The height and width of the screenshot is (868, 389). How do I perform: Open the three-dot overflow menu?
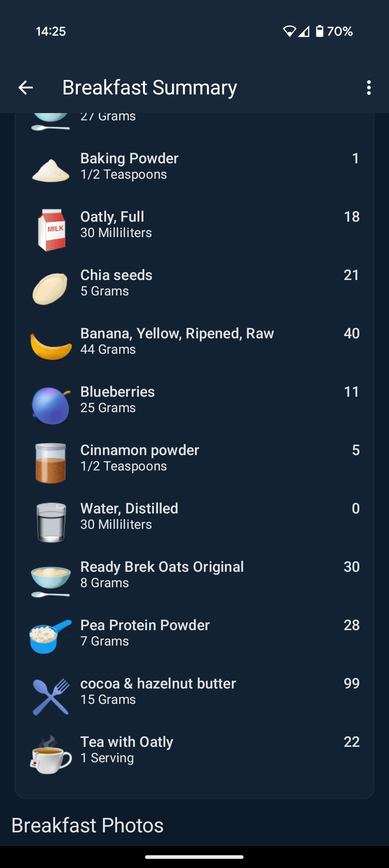tap(368, 88)
